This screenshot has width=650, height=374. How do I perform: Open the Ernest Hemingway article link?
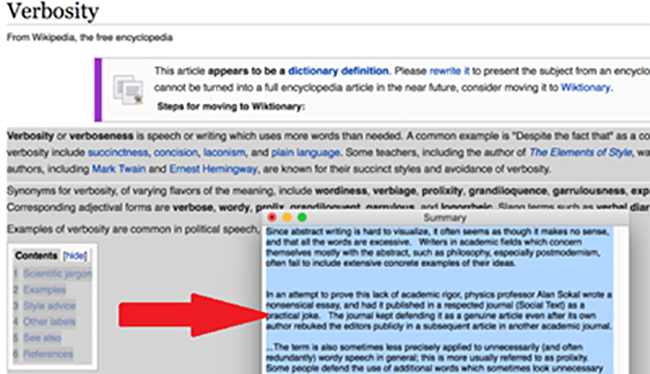[x=213, y=169]
